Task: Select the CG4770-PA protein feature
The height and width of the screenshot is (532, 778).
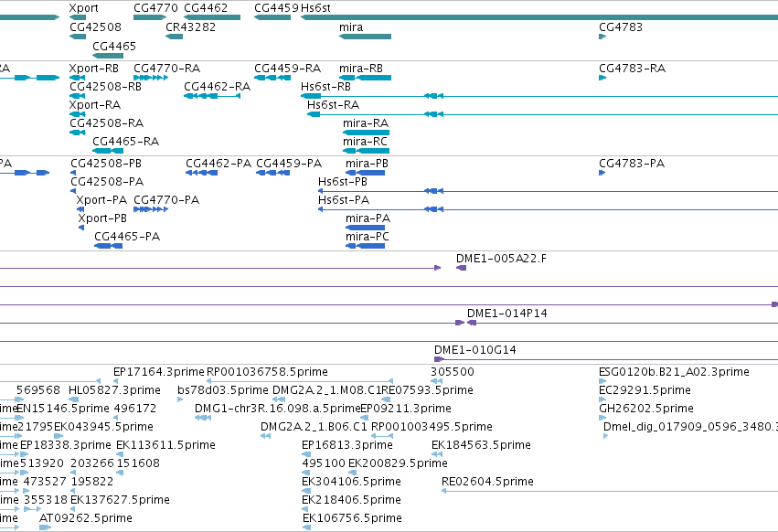Action: tap(151, 209)
